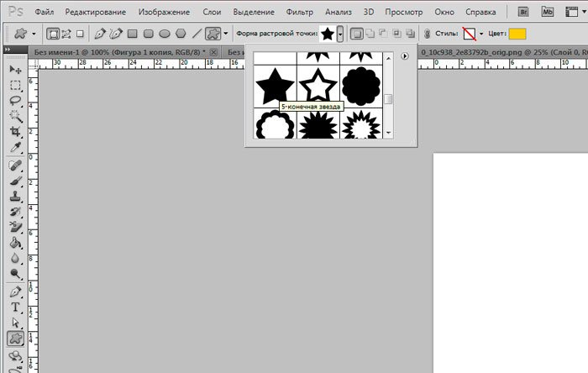Click the yellow Цвет color swatch
The width and height of the screenshot is (588, 373).
click(517, 34)
